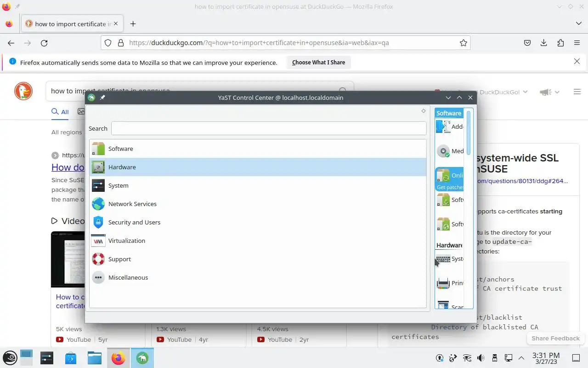Screen dimensions: 588x368
Task: Open the Media Check disc icon
Action: pos(443,151)
